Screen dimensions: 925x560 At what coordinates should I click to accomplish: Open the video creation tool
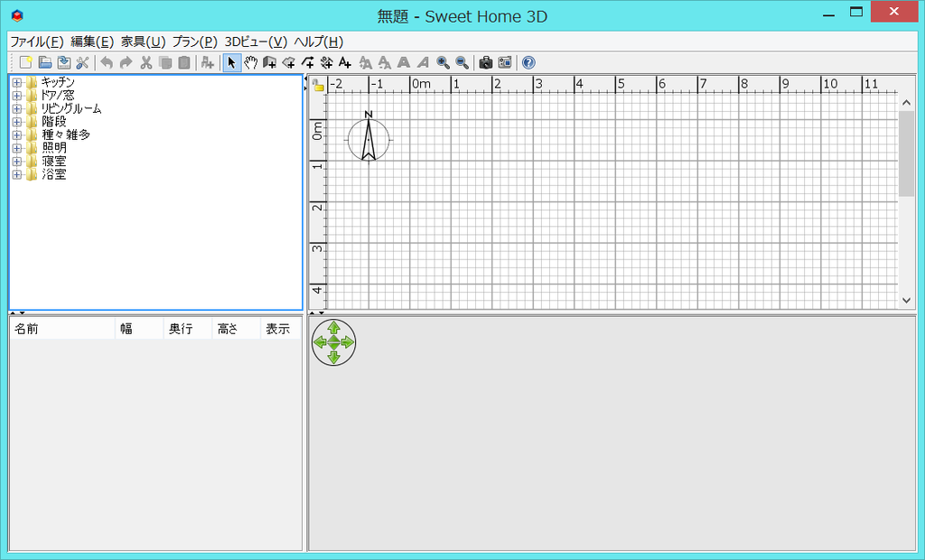point(505,61)
